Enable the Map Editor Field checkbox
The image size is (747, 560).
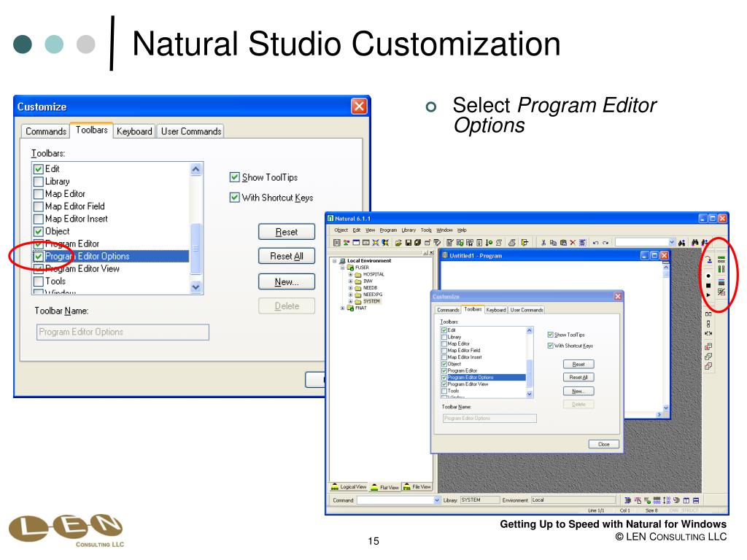tap(39, 206)
